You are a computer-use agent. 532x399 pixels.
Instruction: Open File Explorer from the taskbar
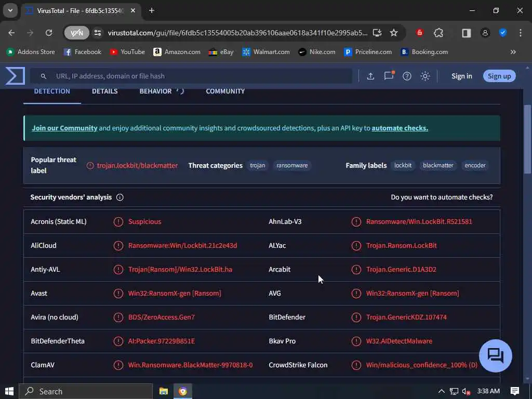click(x=164, y=392)
